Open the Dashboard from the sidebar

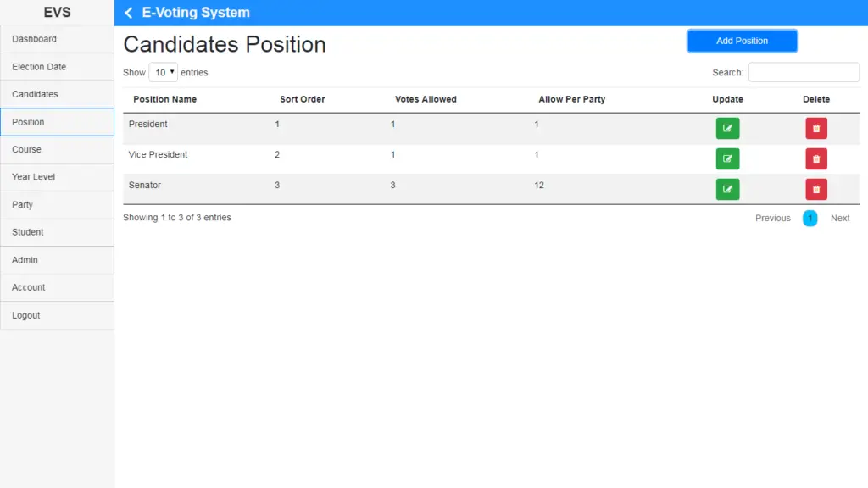coord(35,38)
